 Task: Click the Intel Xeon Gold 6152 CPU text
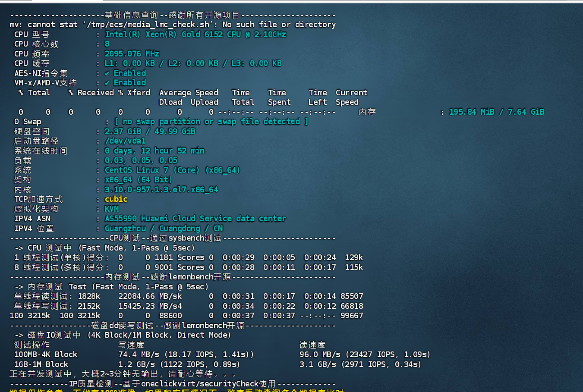195,34
